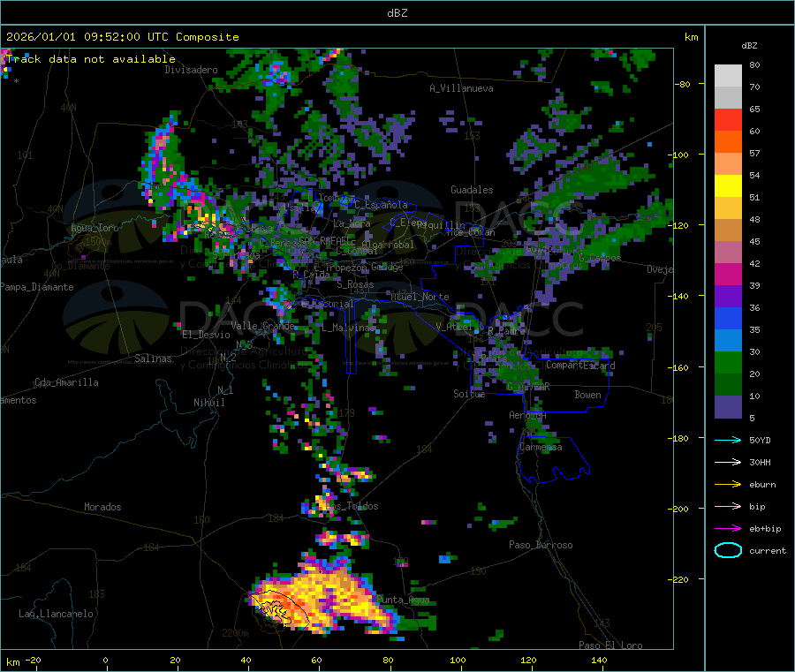Screen dimensions: 795x672
Task: Click the 'Guadales' place label
Action: point(472,190)
